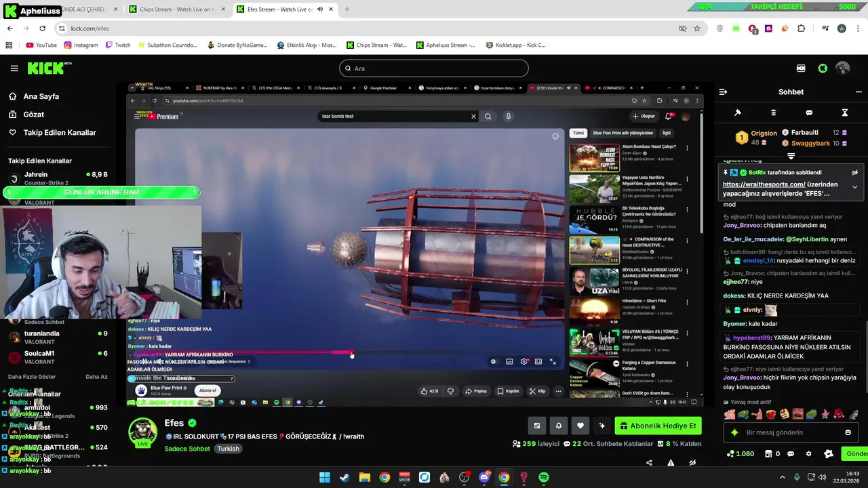Image resolution: width=868 pixels, height=488 pixels.
Task: Open the user profile avatar in the header
Action: pos(843,68)
